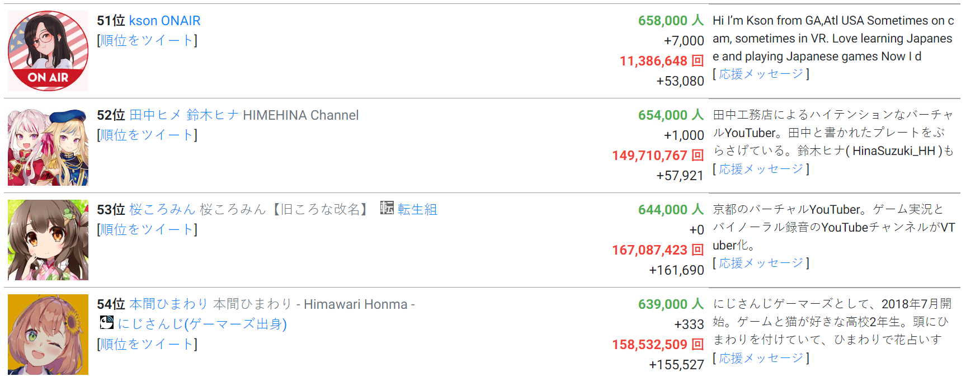The width and height of the screenshot is (980, 381).
Task: Open the kson ONAIR channel link
Action: [x=164, y=21]
